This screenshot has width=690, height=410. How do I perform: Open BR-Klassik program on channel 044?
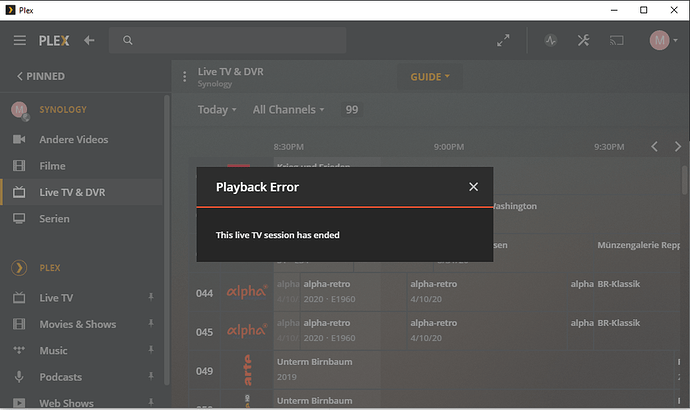[x=637, y=292]
